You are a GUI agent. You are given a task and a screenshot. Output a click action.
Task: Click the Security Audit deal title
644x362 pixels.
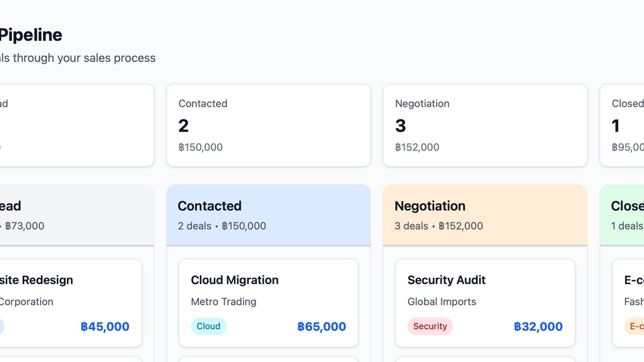447,280
